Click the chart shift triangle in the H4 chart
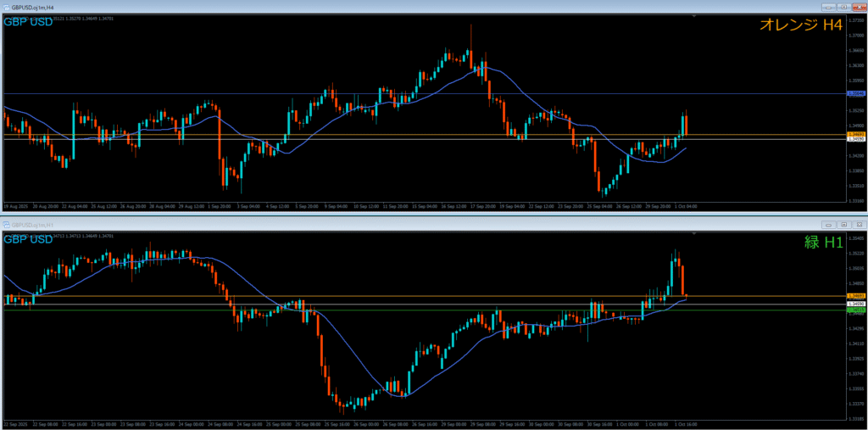Viewport: 868px width, 430px height. [x=694, y=16]
